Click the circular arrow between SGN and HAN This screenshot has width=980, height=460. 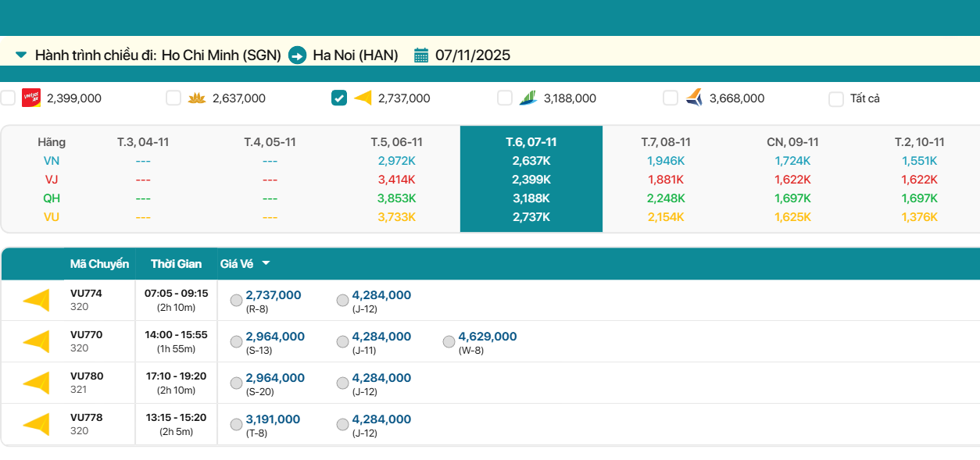click(297, 55)
